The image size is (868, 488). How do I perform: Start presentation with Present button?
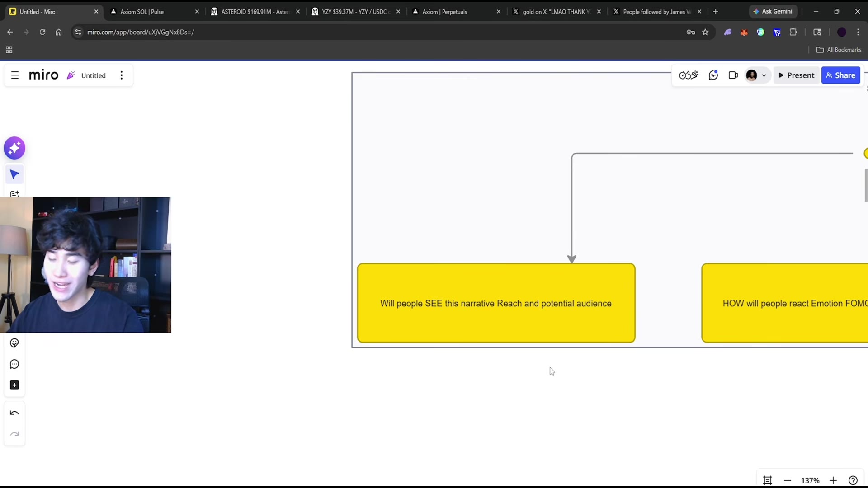[x=797, y=75]
